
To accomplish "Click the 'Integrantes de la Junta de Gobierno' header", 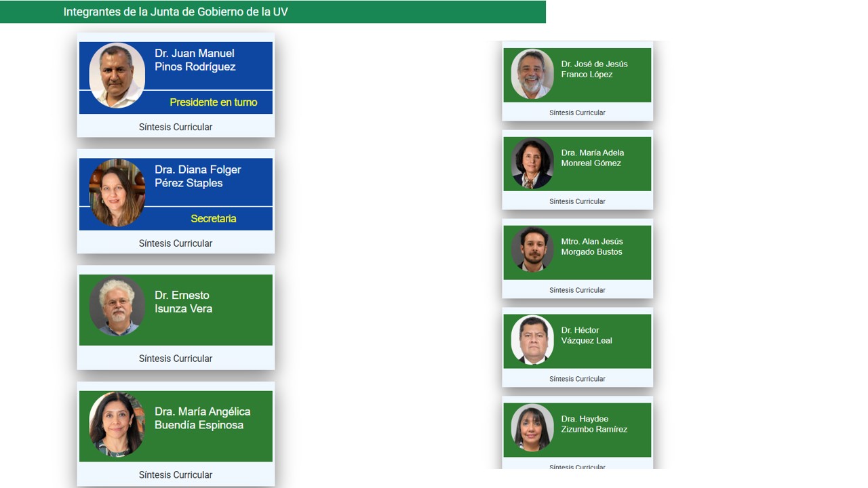I will tap(176, 12).
